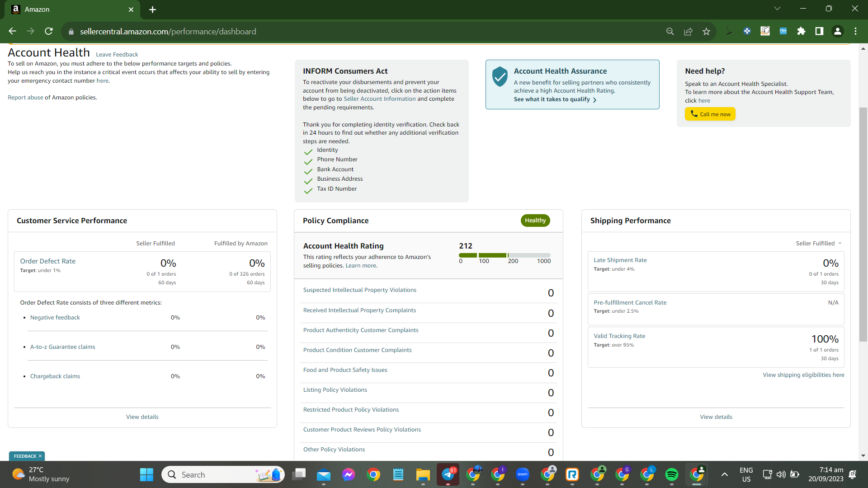Image resolution: width=868 pixels, height=488 pixels.
Task: Open the Extensions puzzle-piece menu
Action: tap(801, 31)
